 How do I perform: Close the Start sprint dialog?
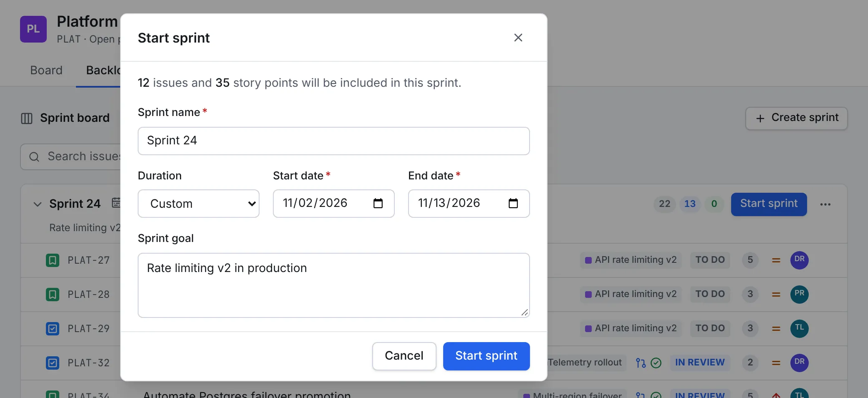(518, 38)
